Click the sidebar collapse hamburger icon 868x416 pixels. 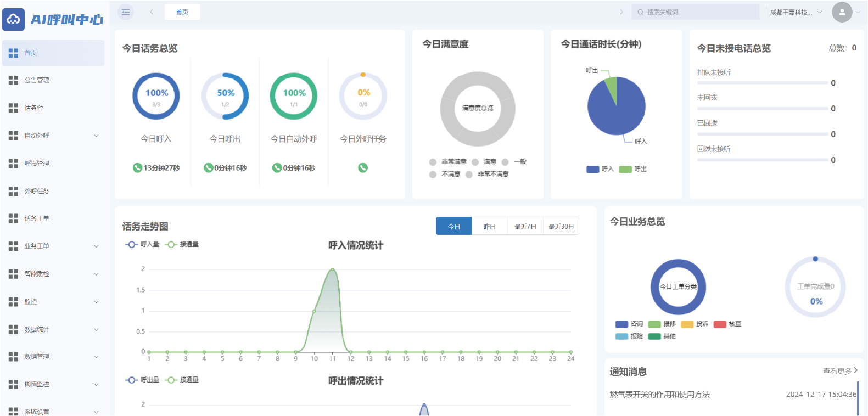point(126,12)
